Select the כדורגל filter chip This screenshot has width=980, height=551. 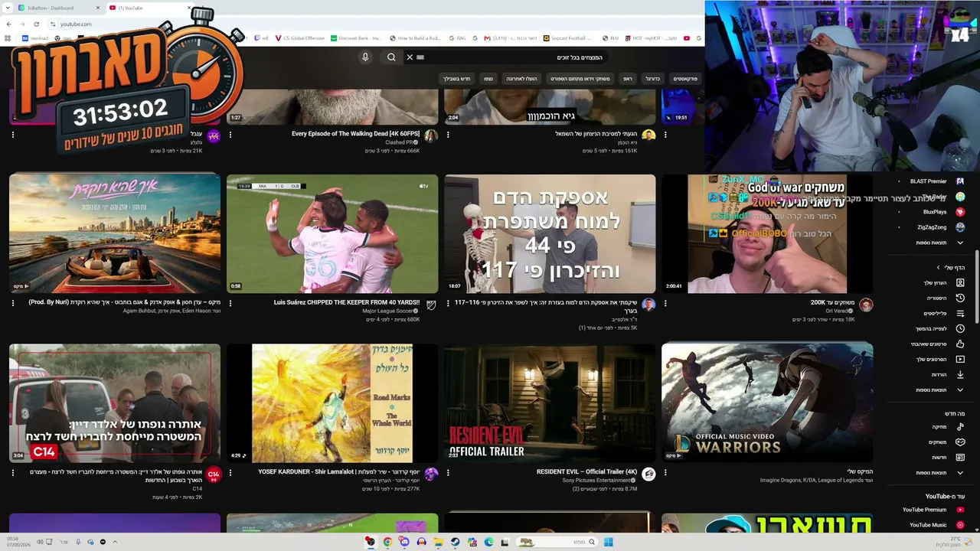pyautogui.click(x=652, y=79)
